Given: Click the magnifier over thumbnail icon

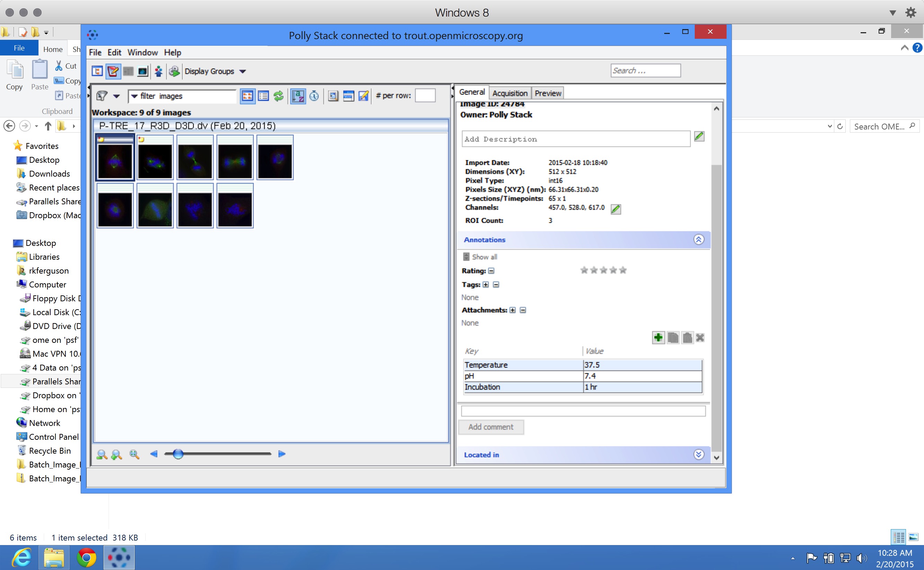Looking at the screenshot, I should tap(333, 96).
